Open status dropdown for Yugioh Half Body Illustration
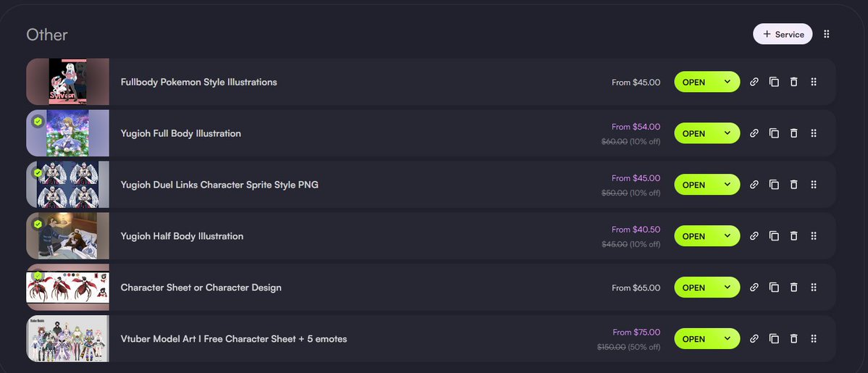The image size is (868, 373). [x=707, y=236]
